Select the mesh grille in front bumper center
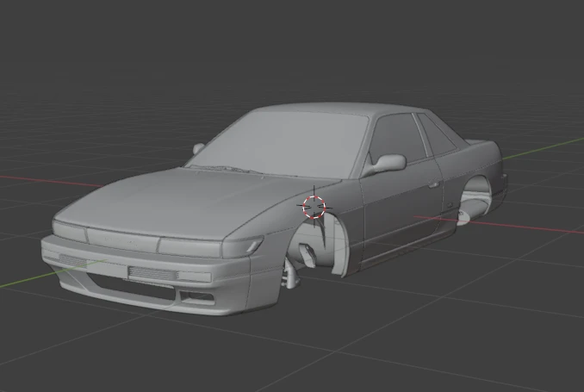Image resolution: width=584 pixels, height=392 pixels. pyautogui.click(x=152, y=273)
